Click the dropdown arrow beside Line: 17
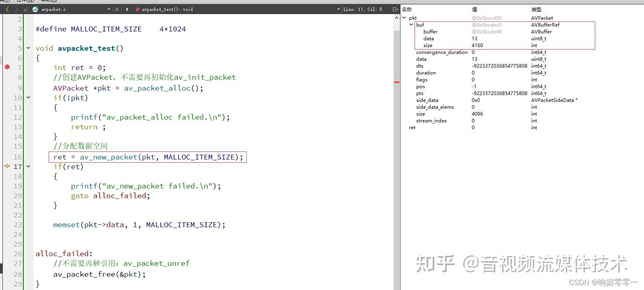Image resolution: width=644 pixels, height=290 pixels. point(339,9)
